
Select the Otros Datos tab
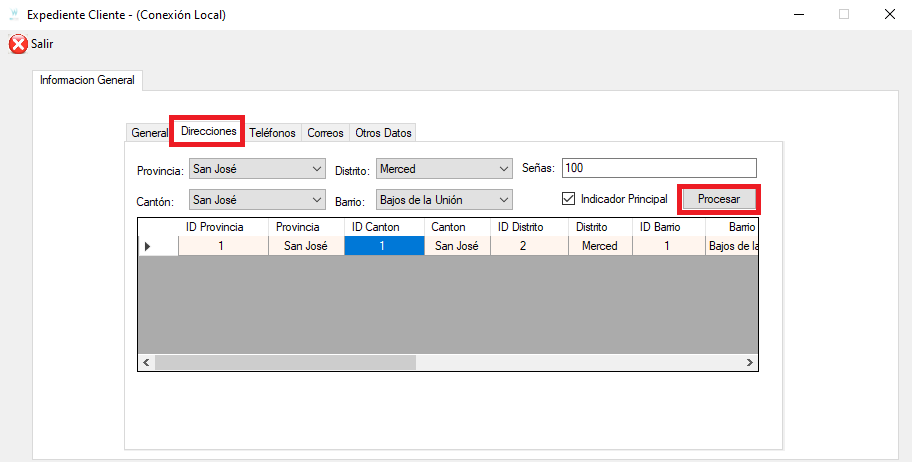pos(383,133)
